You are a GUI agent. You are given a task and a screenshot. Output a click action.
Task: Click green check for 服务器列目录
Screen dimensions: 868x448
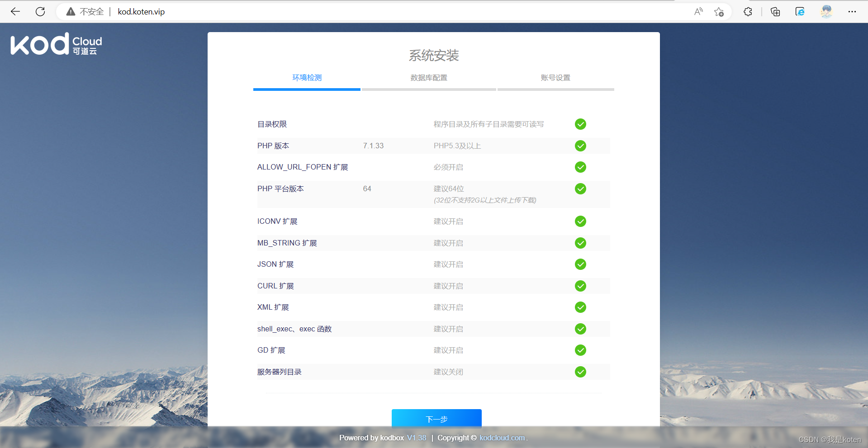click(x=580, y=372)
